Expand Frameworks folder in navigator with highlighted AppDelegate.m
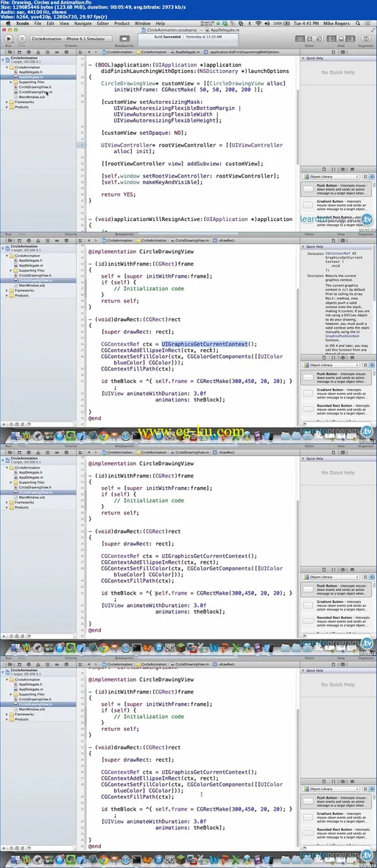 coord(7,102)
